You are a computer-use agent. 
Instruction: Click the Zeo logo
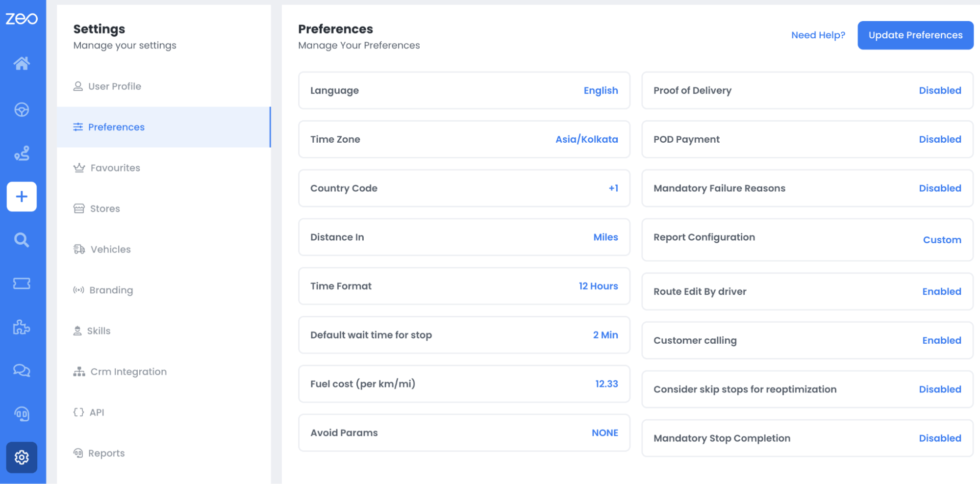click(x=22, y=19)
